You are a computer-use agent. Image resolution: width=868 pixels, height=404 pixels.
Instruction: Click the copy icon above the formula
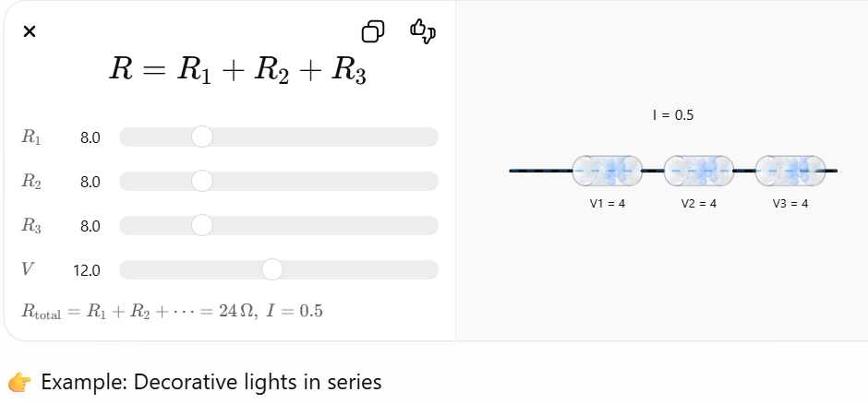[x=373, y=32]
